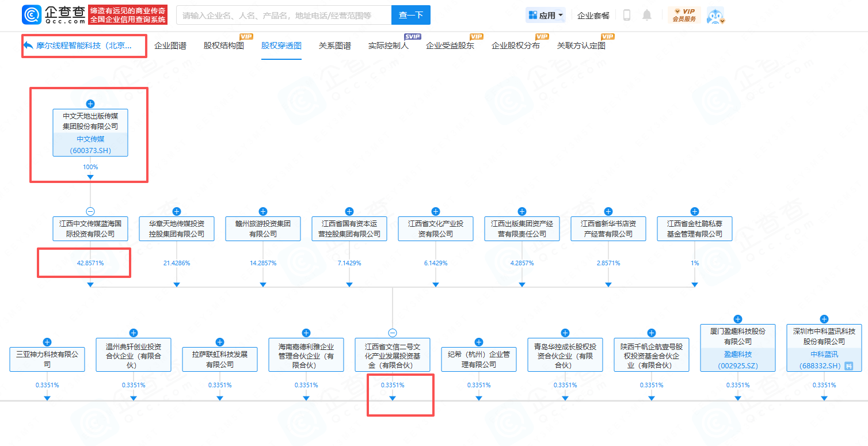Select the 股权穿透图 tab

coord(281,45)
